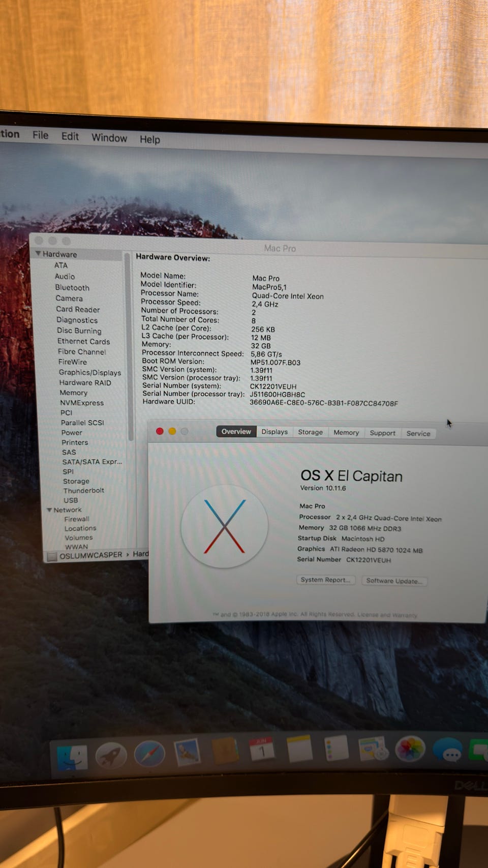This screenshot has width=488, height=868.
Task: Switch to the Storage tab
Action: coord(310,432)
